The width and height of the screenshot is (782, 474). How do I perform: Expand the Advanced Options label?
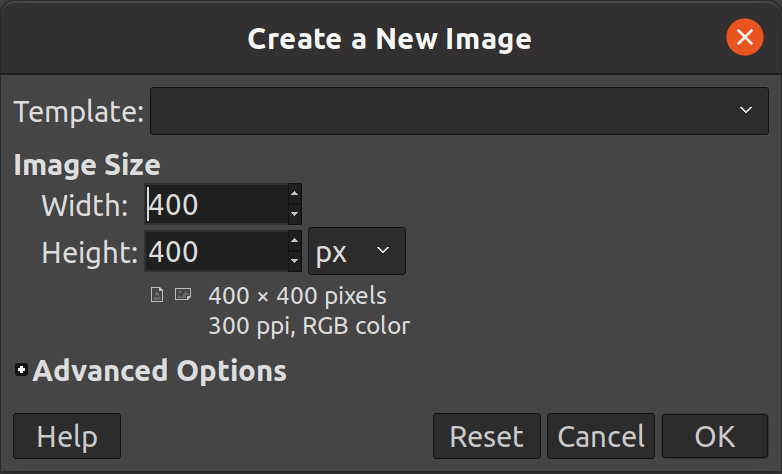pos(160,371)
